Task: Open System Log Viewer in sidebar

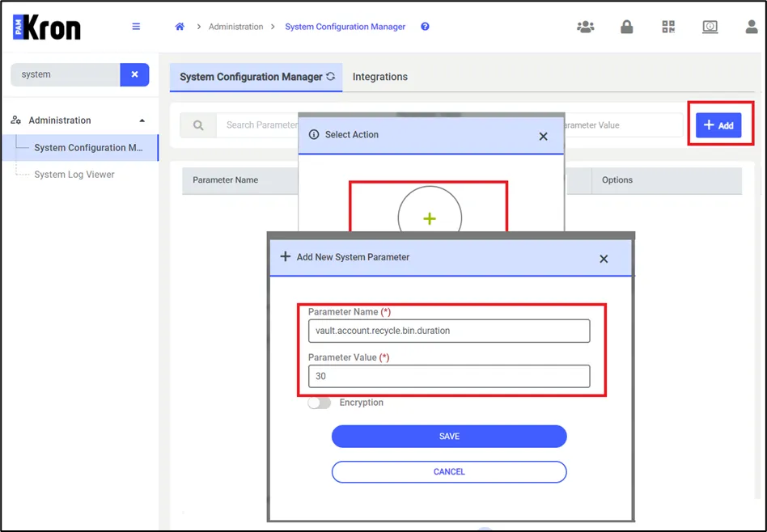Action: tap(74, 175)
